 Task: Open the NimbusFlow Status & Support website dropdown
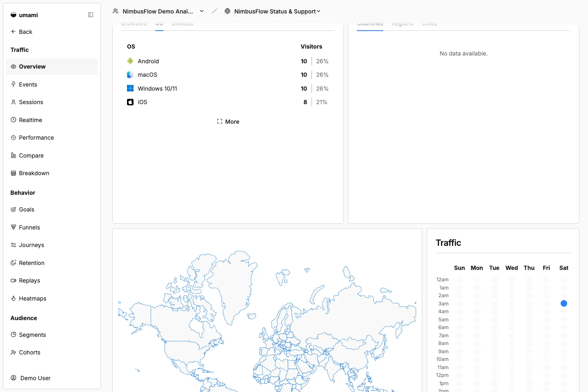(273, 11)
